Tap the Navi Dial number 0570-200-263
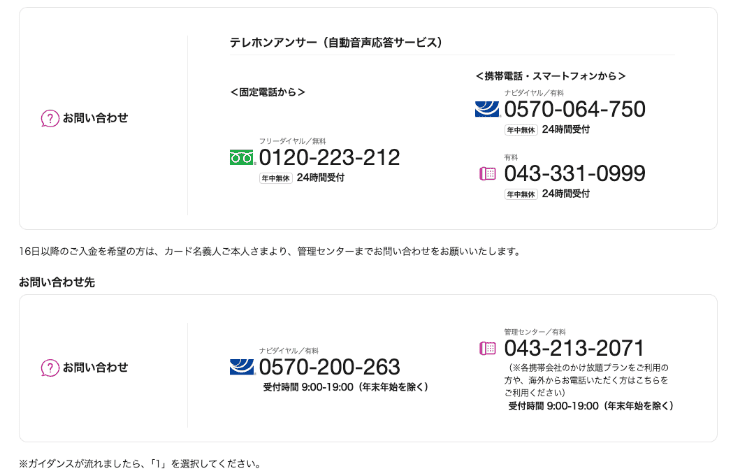Image resolution: width=740 pixels, height=475 pixels. 329,367
